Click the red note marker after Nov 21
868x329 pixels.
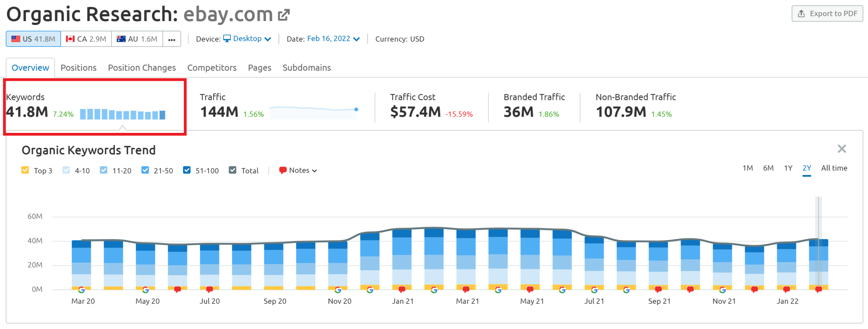[755, 289]
